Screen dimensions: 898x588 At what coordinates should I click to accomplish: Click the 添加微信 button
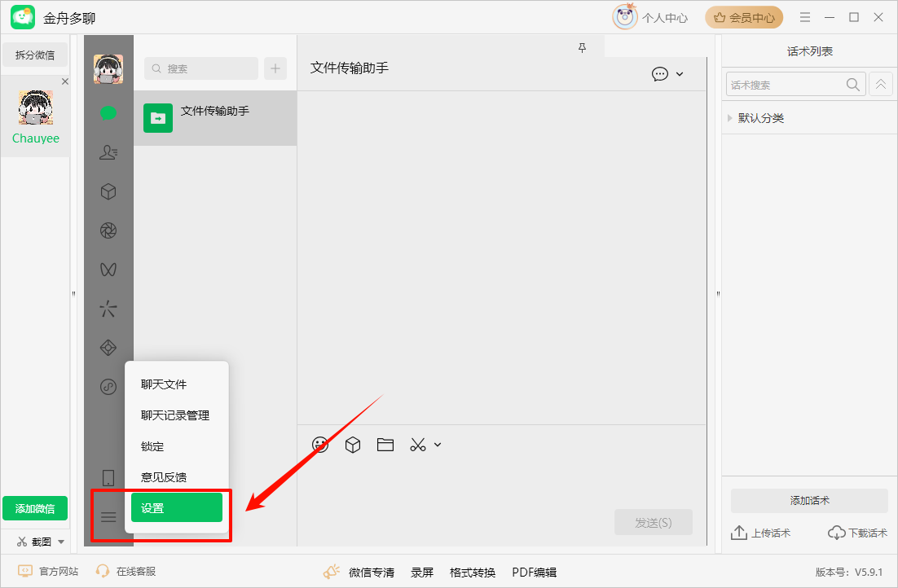pyautogui.click(x=35, y=508)
